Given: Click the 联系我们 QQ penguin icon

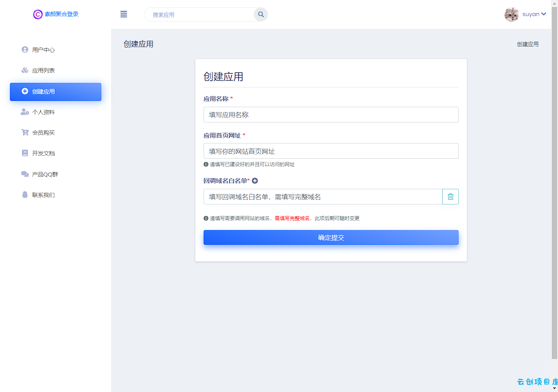Looking at the screenshot, I should (25, 195).
